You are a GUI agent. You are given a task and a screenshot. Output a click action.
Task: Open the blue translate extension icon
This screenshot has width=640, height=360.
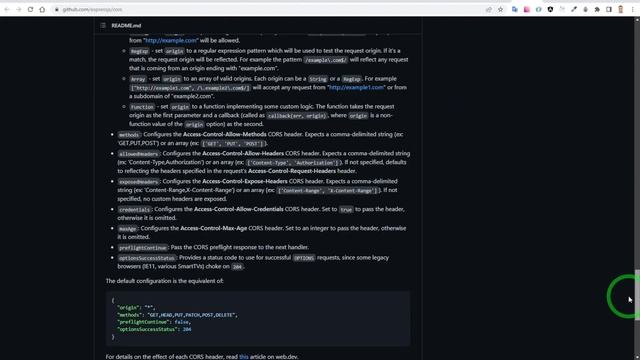click(x=515, y=9)
